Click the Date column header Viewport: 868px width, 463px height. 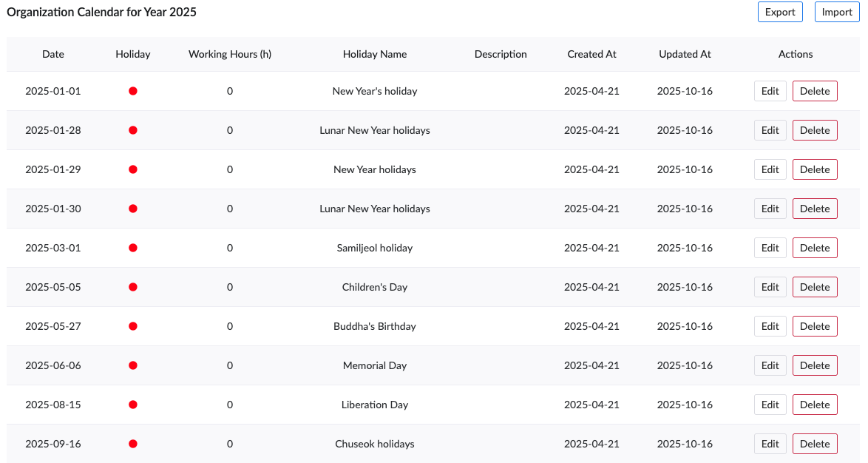coord(53,54)
